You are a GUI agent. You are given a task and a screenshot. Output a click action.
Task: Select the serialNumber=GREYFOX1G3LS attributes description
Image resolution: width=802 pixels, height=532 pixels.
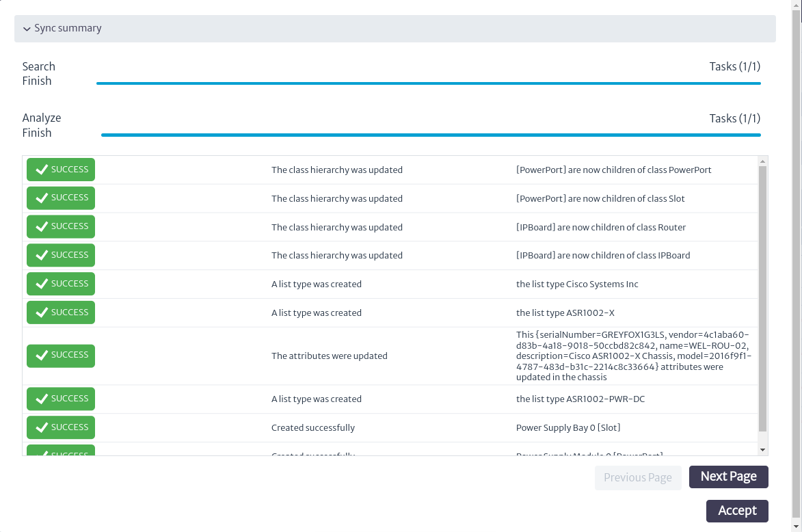point(633,356)
